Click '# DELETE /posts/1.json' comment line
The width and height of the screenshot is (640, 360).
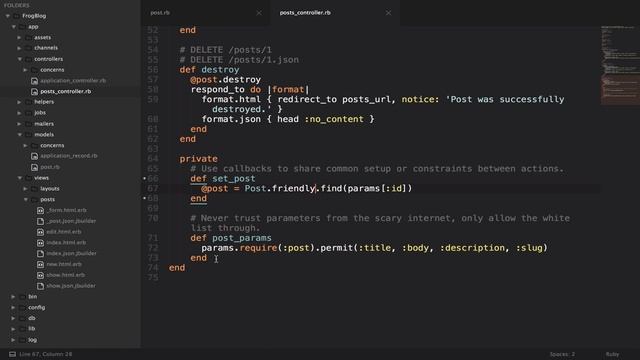[239, 60]
